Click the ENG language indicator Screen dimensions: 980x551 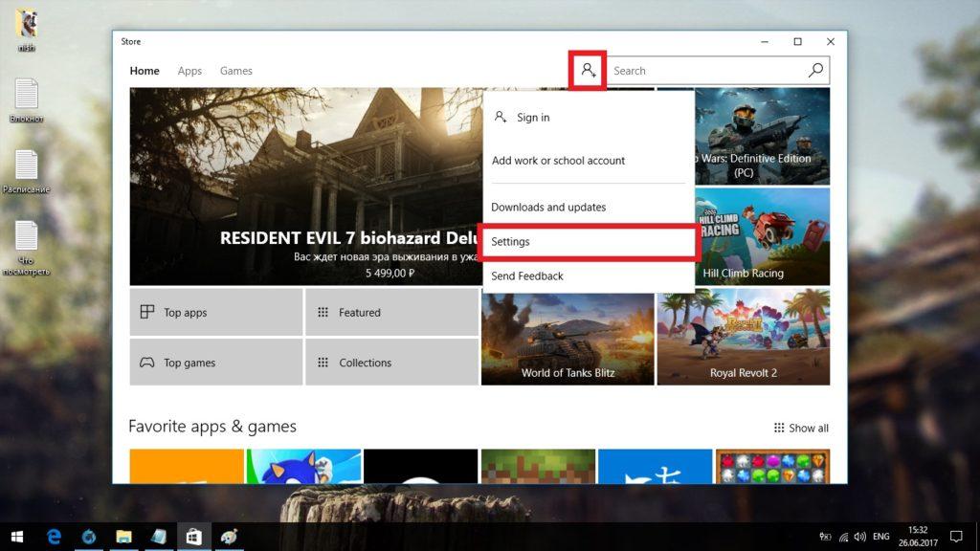[x=881, y=537]
